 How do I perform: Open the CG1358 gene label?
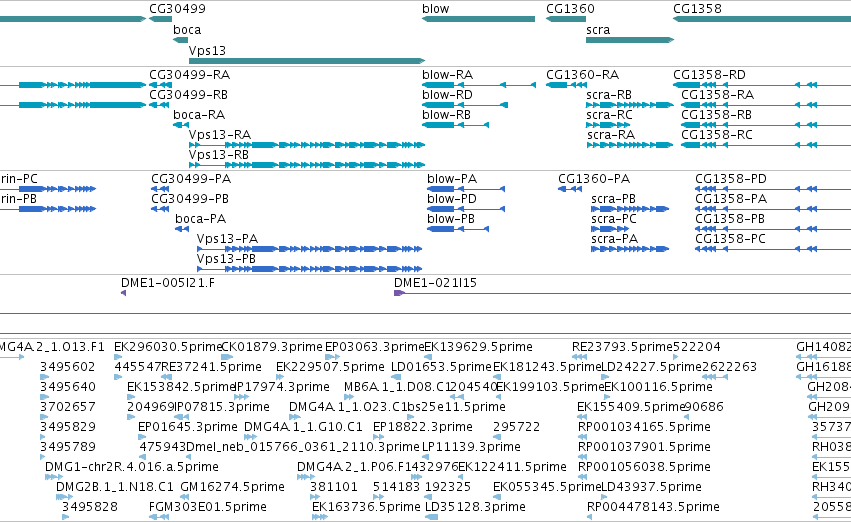point(697,9)
